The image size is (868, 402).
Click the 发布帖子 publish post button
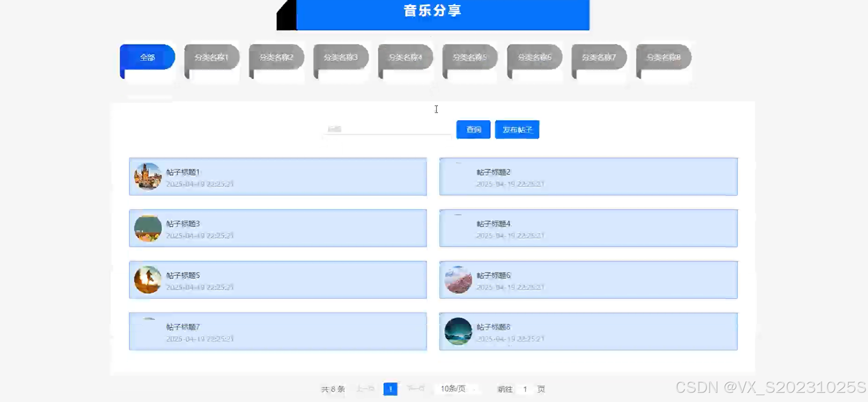(517, 129)
